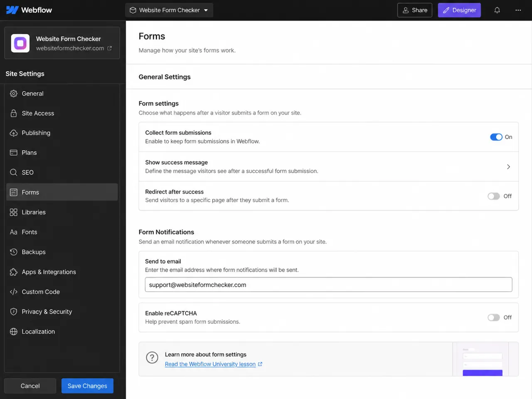Click the Fonts Aa icon
532x399 pixels.
click(14, 232)
